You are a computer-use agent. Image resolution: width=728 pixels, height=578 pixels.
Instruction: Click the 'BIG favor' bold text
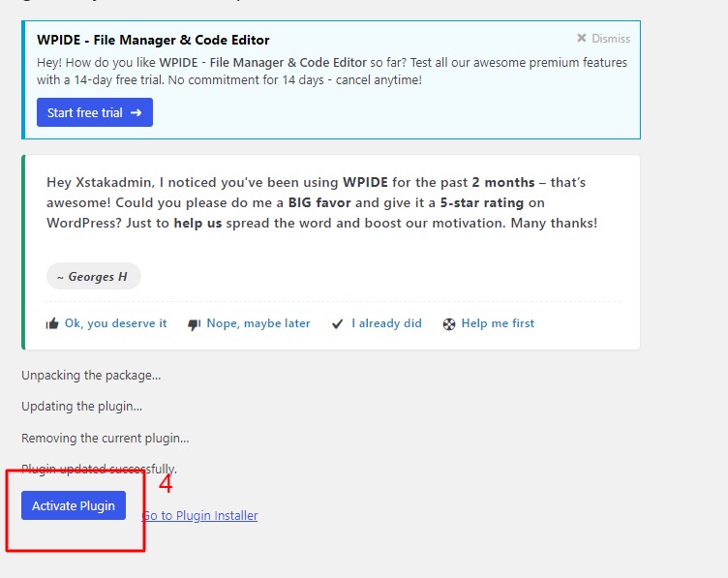(x=319, y=203)
